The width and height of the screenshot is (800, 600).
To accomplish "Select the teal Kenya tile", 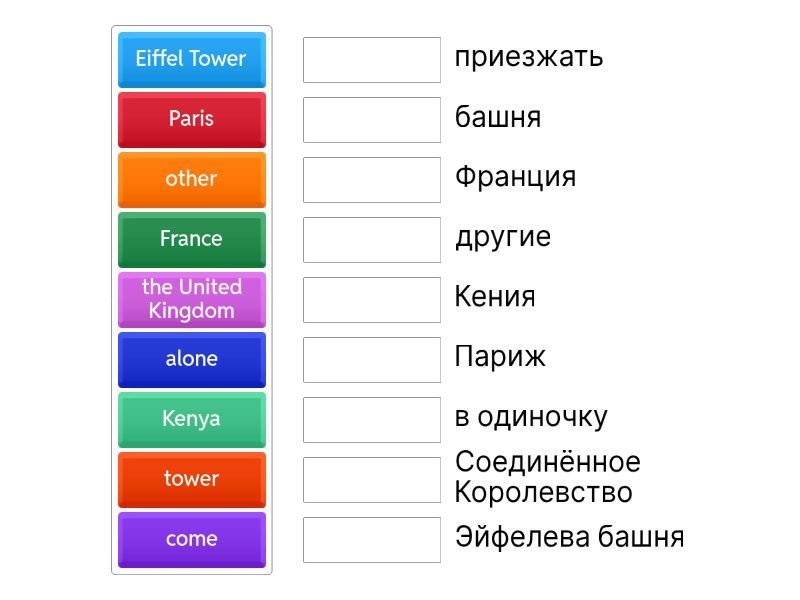I will pos(191,419).
